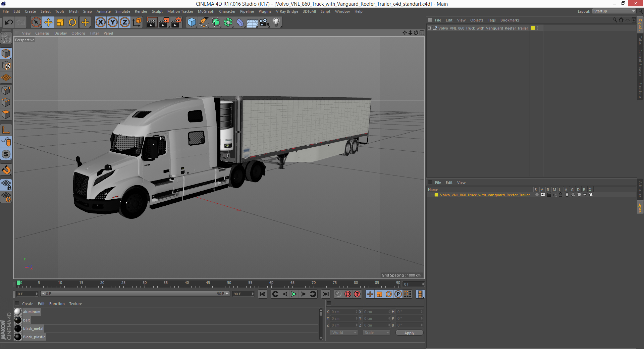
Task: Open deformer bend object icon
Action: point(240,22)
